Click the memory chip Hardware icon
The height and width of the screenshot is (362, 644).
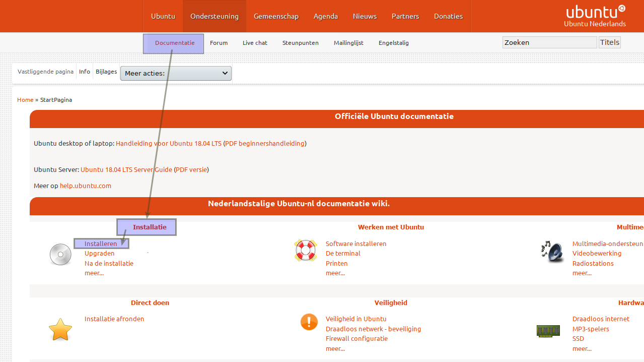pyautogui.click(x=548, y=331)
